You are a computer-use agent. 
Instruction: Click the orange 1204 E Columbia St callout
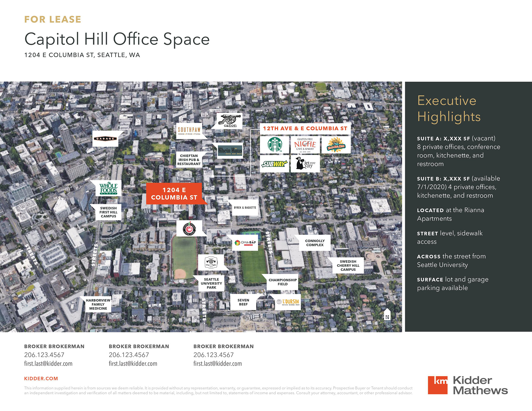tap(174, 194)
